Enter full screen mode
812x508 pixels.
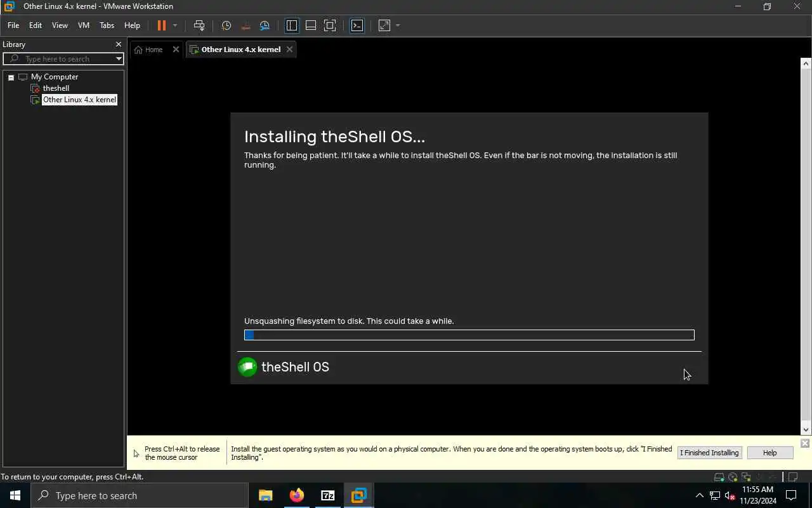pyautogui.click(x=330, y=25)
